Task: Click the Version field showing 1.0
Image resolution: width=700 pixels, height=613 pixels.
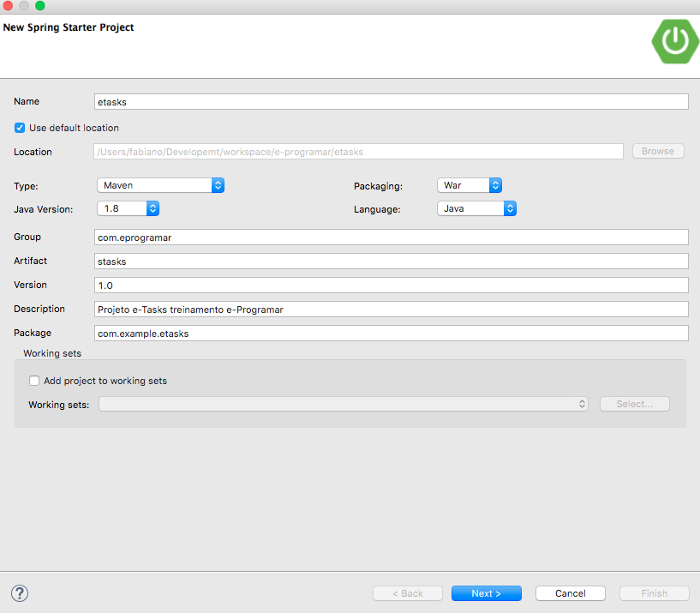Action: click(392, 285)
